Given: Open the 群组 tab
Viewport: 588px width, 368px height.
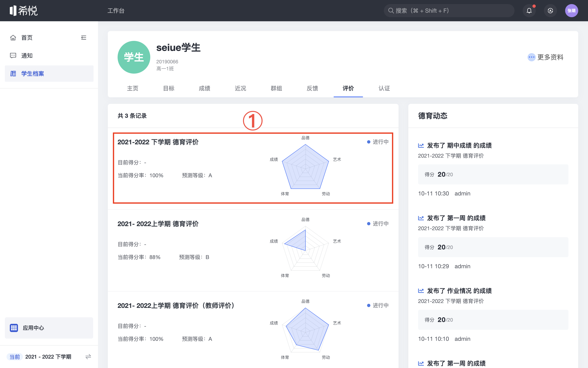Looking at the screenshot, I should click(x=276, y=88).
